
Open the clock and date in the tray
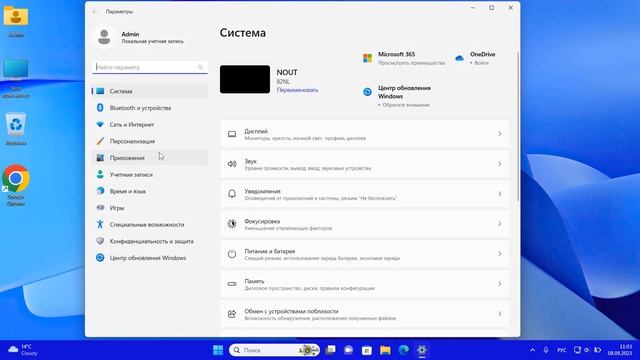pos(620,350)
